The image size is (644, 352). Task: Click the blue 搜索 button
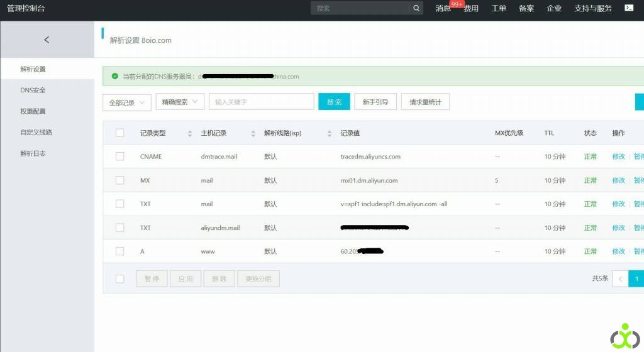click(334, 102)
